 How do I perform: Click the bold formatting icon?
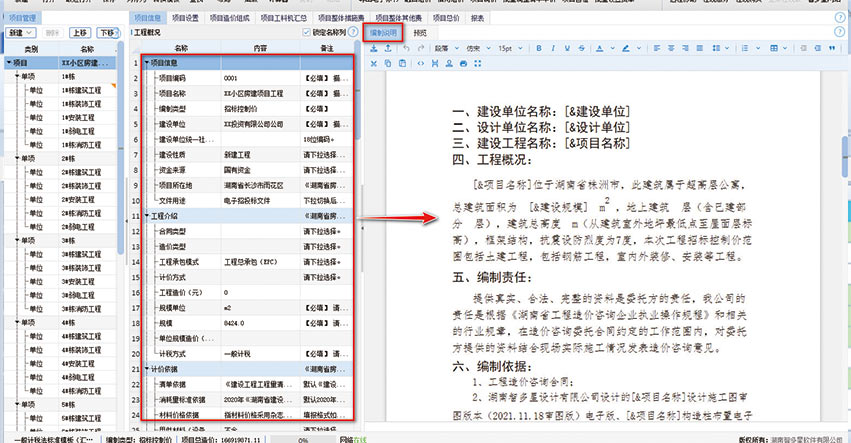coord(539,48)
